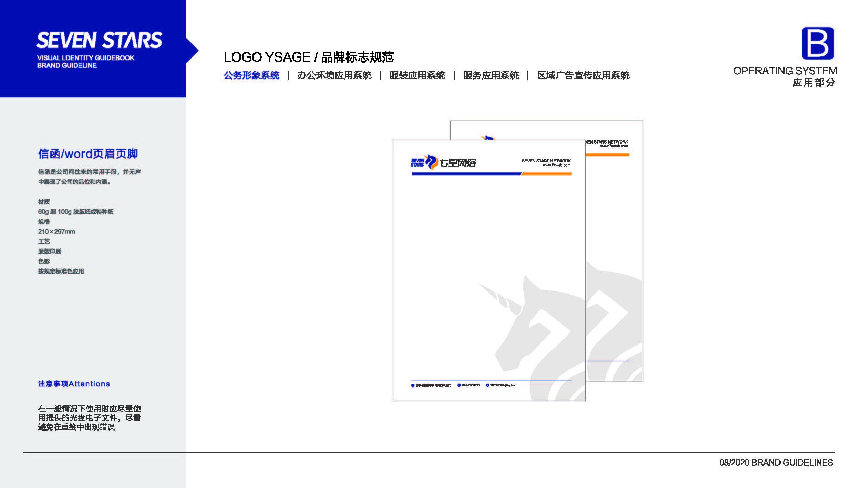This screenshot has height=488, width=868.
Task: Select the 服装应用系统 tab
Action: tap(417, 75)
